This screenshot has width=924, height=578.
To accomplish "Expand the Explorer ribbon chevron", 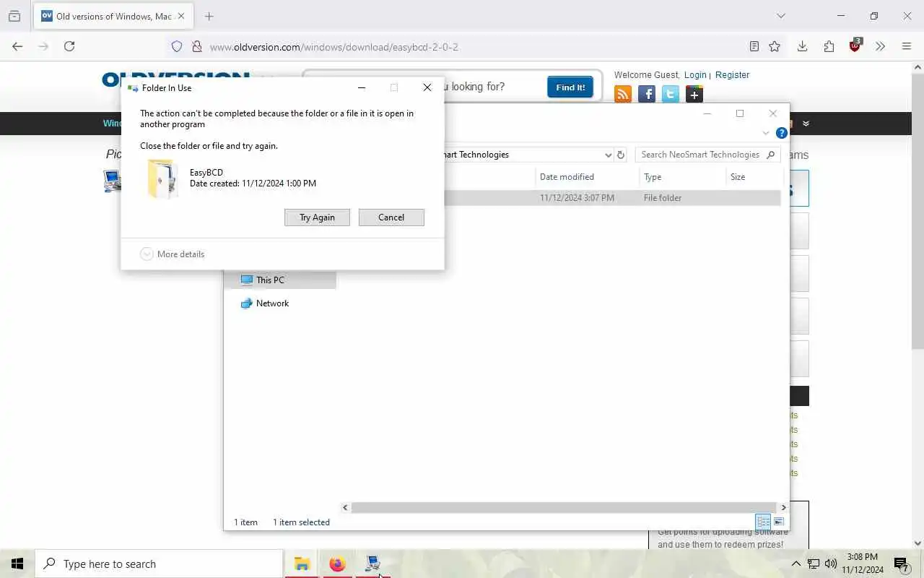I will click(x=766, y=133).
